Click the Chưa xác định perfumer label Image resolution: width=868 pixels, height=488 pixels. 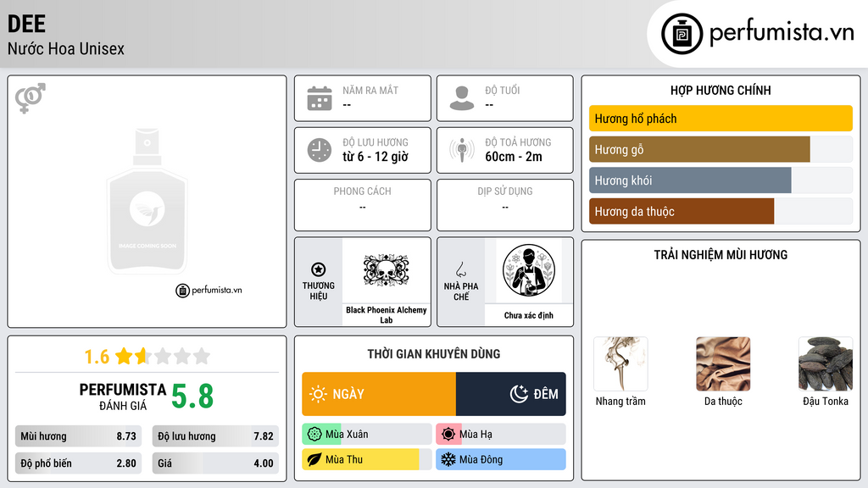529,315
